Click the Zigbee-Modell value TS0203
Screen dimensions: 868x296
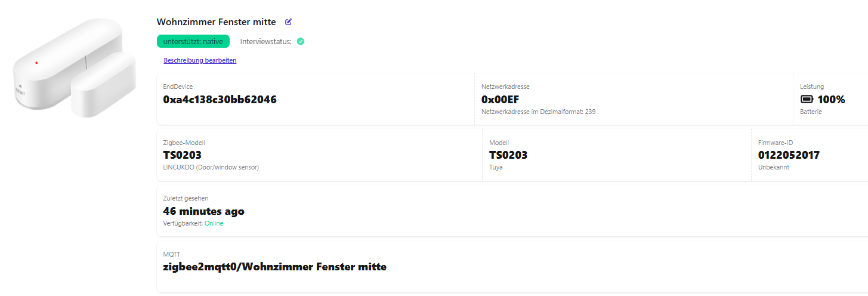point(182,155)
